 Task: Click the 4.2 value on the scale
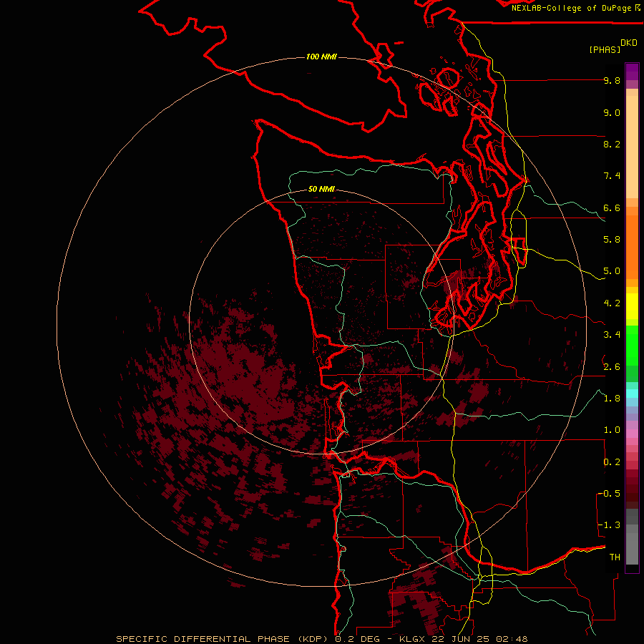pos(612,303)
